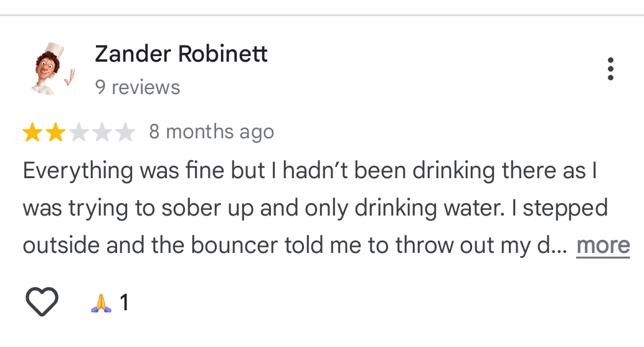Open Zander Robinett's chef profile picture

[51, 69]
